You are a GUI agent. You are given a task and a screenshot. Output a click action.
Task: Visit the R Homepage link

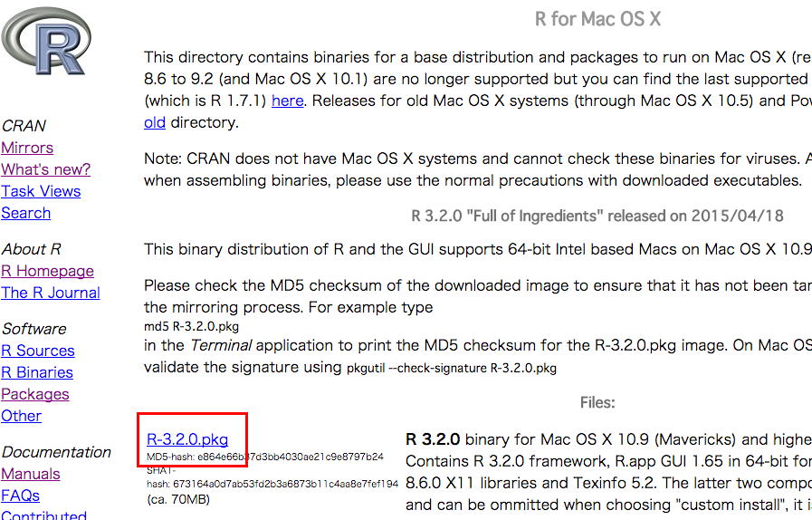(48, 271)
